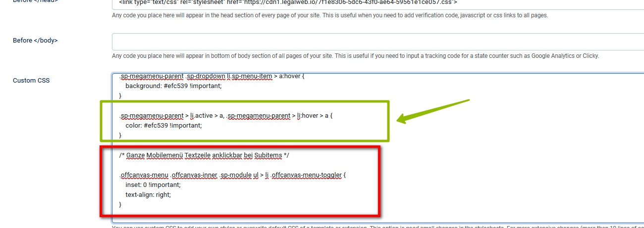The height and width of the screenshot is (228, 644).
Task: Click the tracking code help text description
Action: [355, 56]
